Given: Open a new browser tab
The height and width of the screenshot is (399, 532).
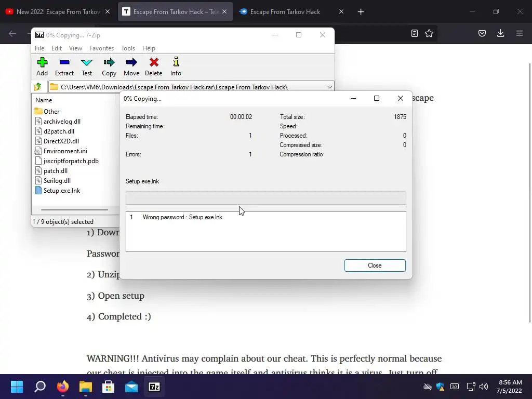Looking at the screenshot, I should (361, 12).
